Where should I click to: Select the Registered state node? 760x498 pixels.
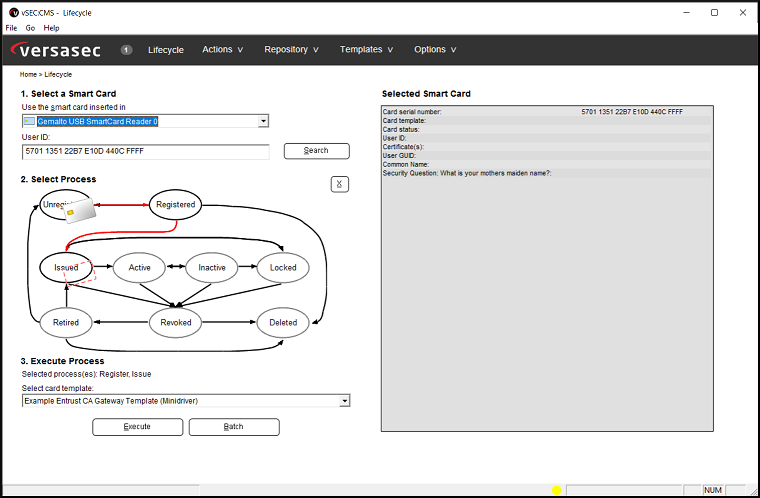(175, 205)
